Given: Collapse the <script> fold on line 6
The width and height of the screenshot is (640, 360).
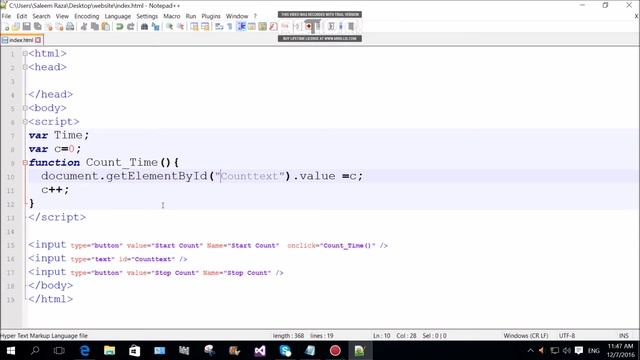Looking at the screenshot, I should coord(25,122).
